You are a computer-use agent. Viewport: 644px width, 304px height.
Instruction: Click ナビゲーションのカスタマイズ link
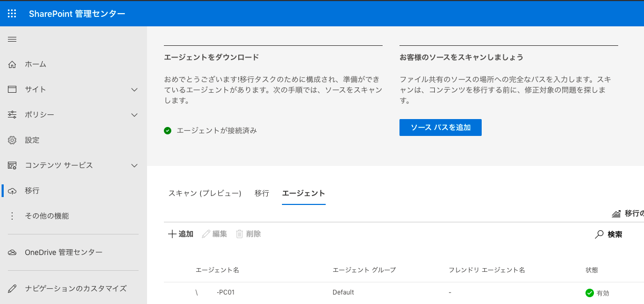(x=76, y=289)
